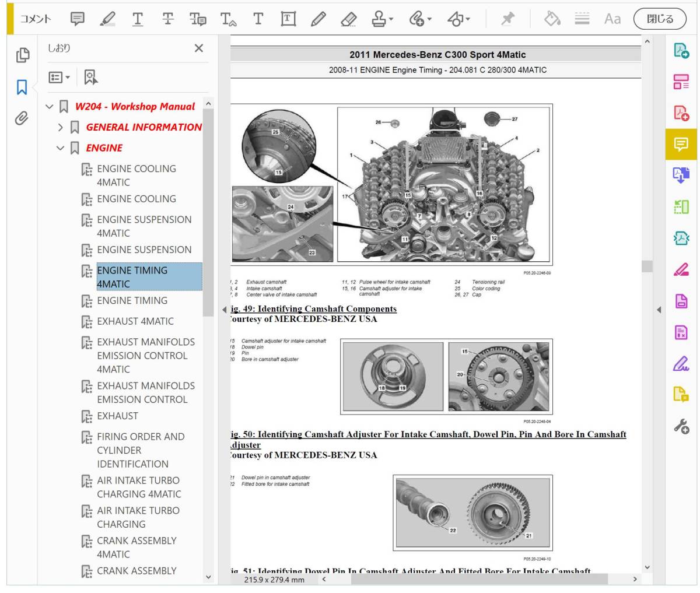Screen dimensions: 700x593
Task: Open the ENGINE COOLING 4MATIC bookmark
Action: 136,176
